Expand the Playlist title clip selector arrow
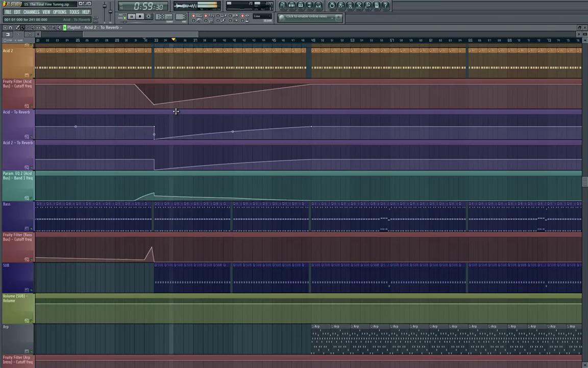588x368 pixels. 121,28
